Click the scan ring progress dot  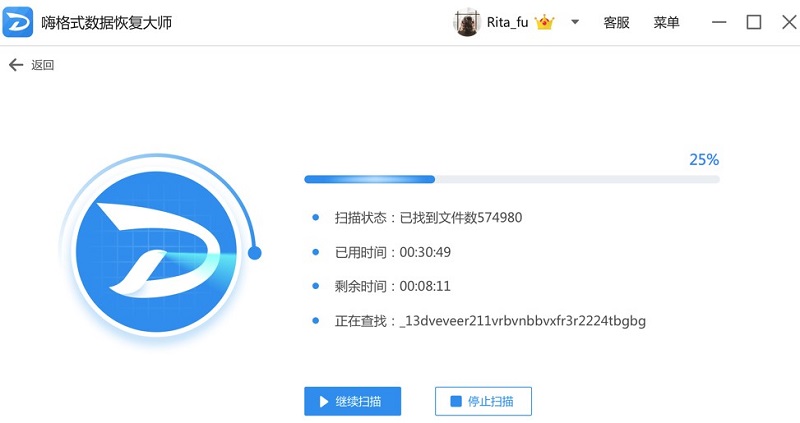(x=255, y=253)
